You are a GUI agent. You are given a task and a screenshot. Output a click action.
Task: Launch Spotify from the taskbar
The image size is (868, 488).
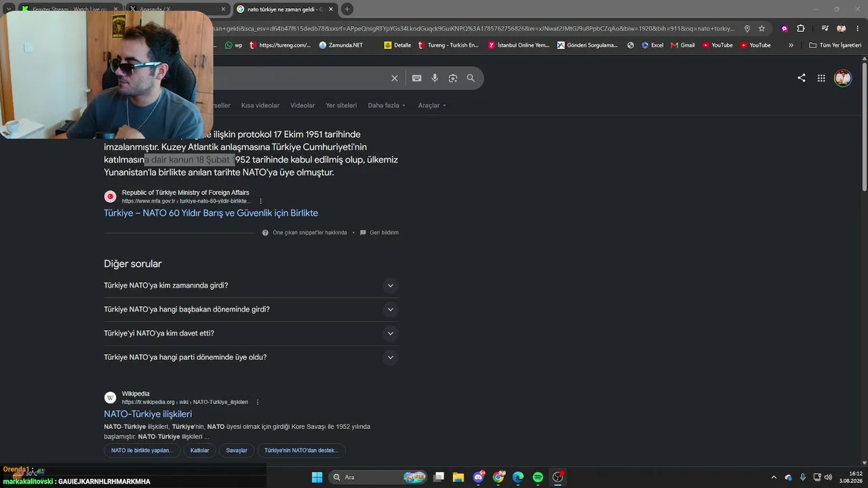pos(538,477)
